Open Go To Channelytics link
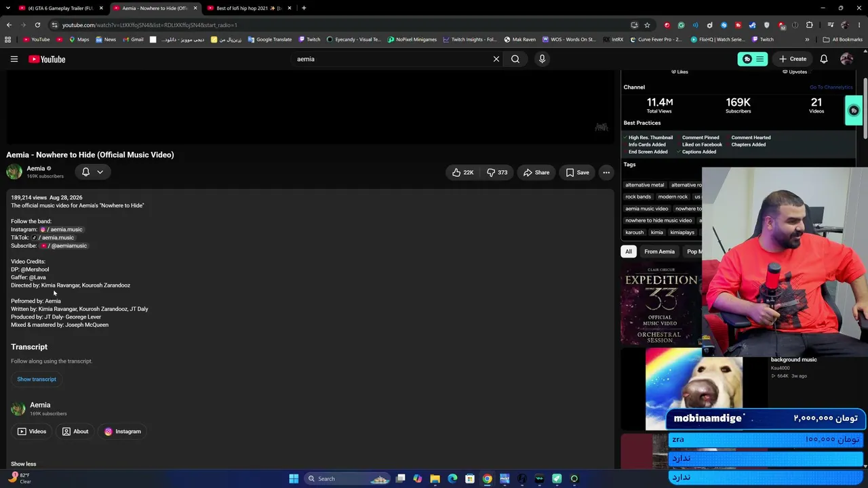Screen dimensions: 868x488 point(831,87)
